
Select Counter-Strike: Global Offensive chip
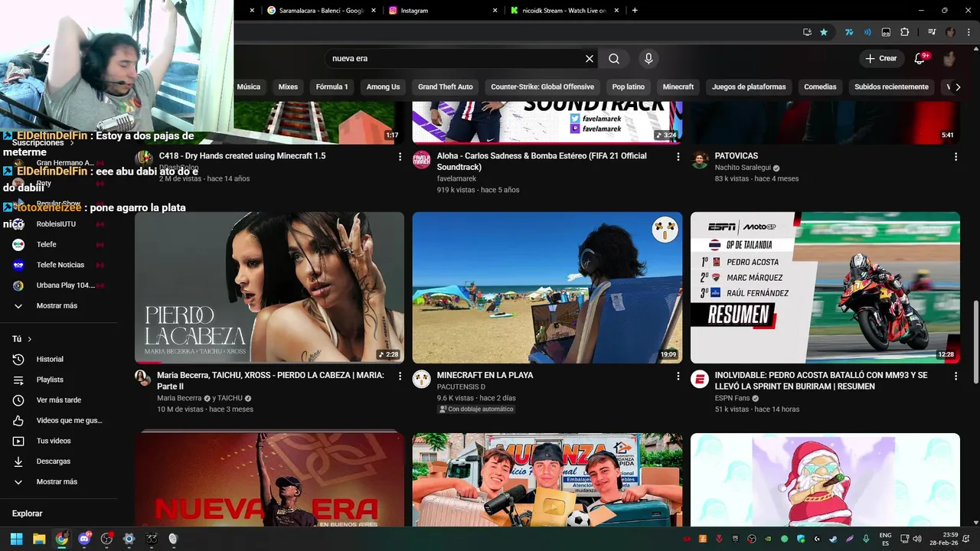543,87
